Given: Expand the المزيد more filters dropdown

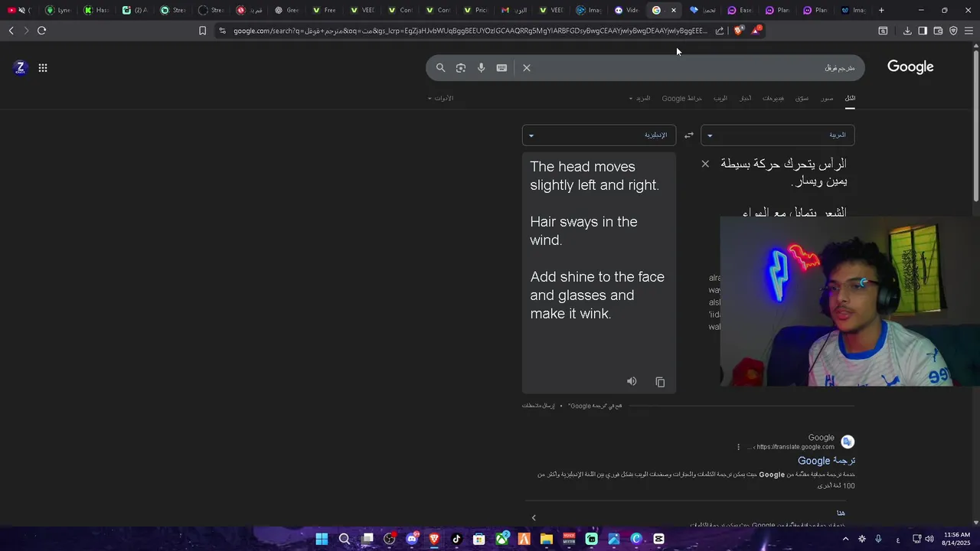Looking at the screenshot, I should tap(640, 98).
